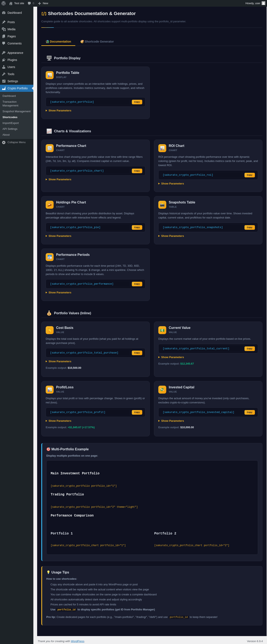Click the Collapse Menu arrow icon
This screenshot has width=267, height=644.
pyautogui.click(x=4, y=143)
